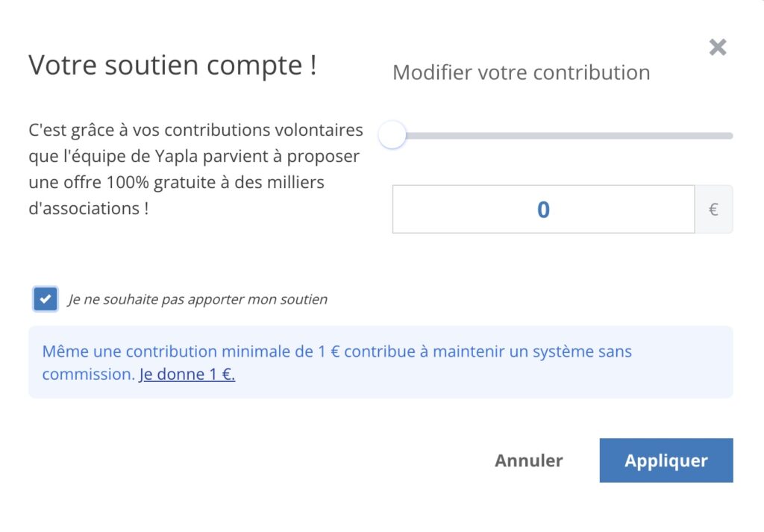Click the word 'commission' in the blue banner

click(x=88, y=374)
